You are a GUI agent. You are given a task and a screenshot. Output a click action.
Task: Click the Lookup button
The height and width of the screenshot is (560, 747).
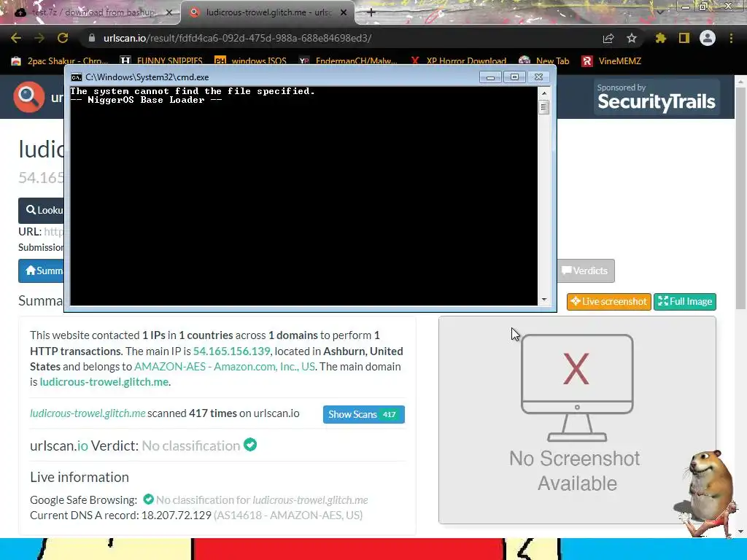click(42, 211)
